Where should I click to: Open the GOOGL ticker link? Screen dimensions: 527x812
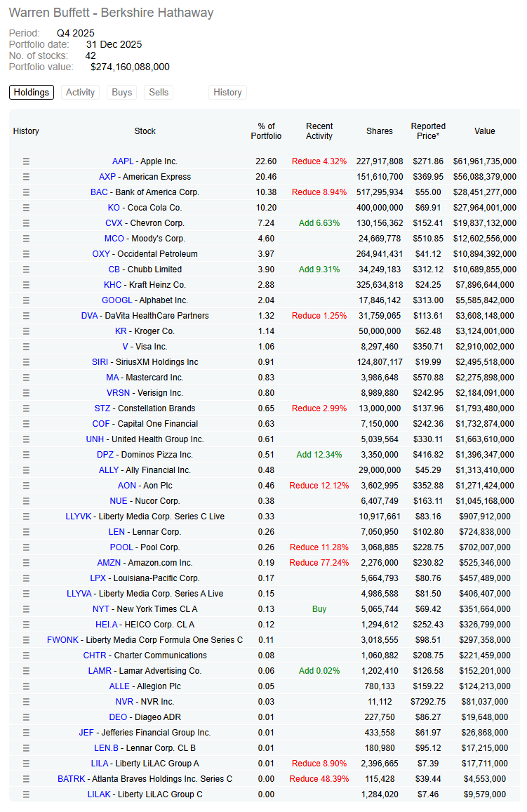coord(117,300)
